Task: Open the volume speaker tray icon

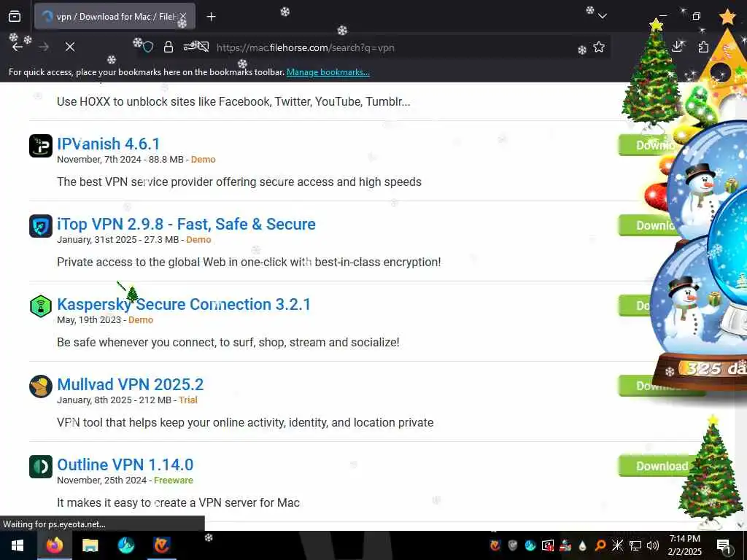Action: pyautogui.click(x=653, y=545)
